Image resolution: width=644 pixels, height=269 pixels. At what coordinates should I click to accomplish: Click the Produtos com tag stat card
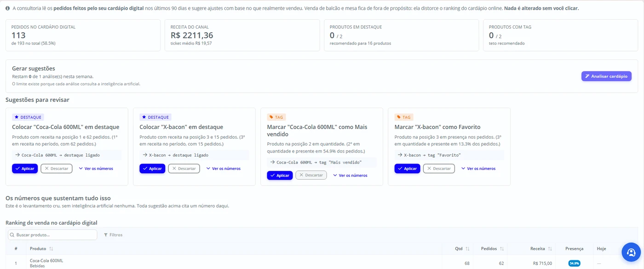pos(560,35)
